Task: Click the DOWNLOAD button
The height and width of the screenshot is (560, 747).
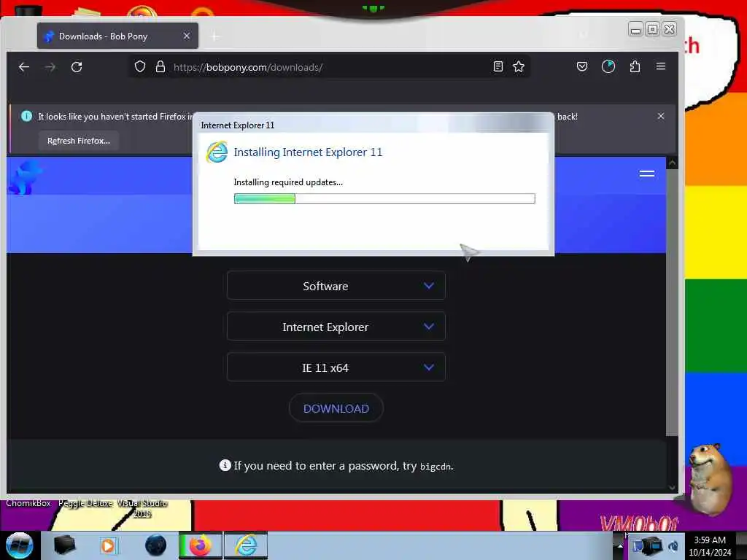Action: click(x=336, y=408)
